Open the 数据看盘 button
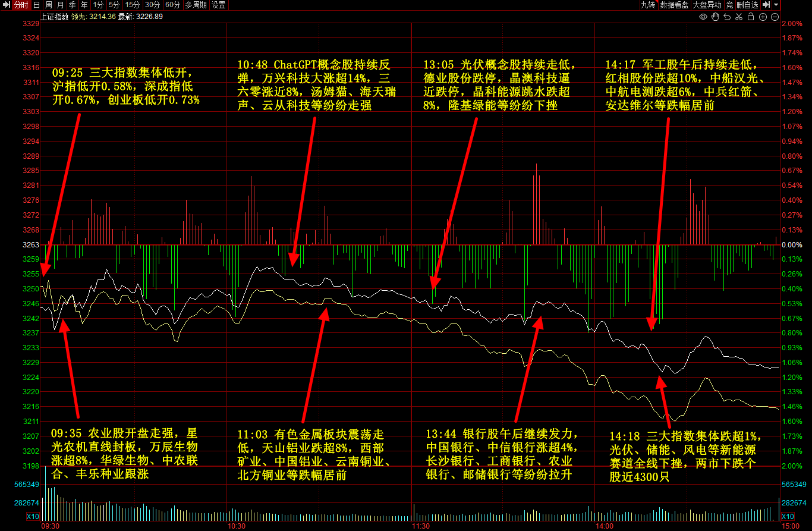 point(674,5)
